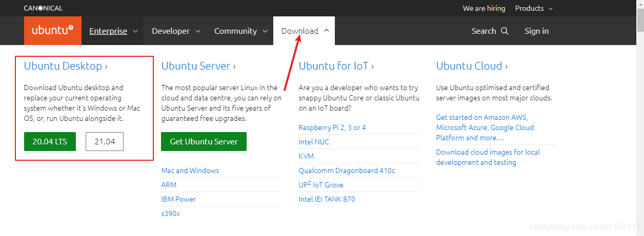Open Intel NUC link
Viewport: 644px width, 236px height.
tap(314, 142)
